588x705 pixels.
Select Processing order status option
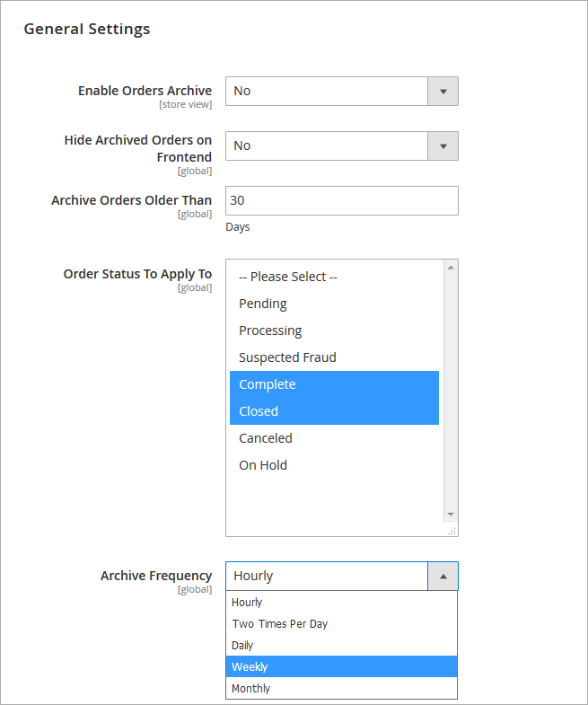[270, 330]
